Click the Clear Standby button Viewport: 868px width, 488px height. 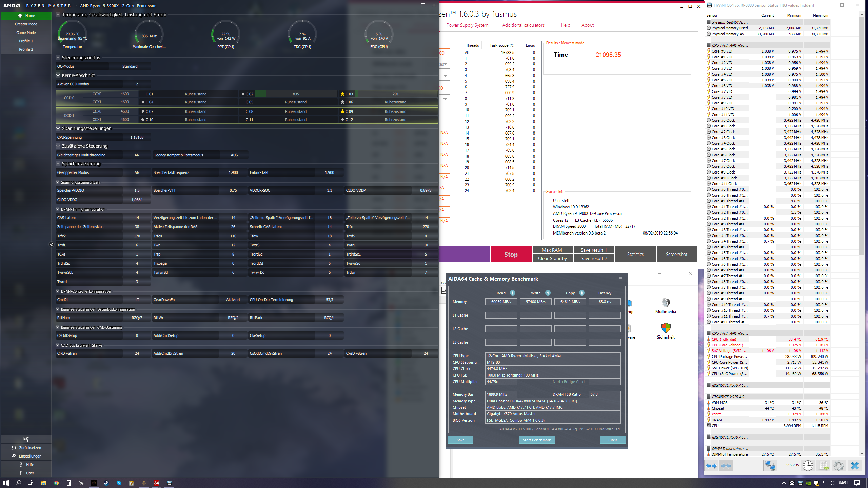[552, 258]
